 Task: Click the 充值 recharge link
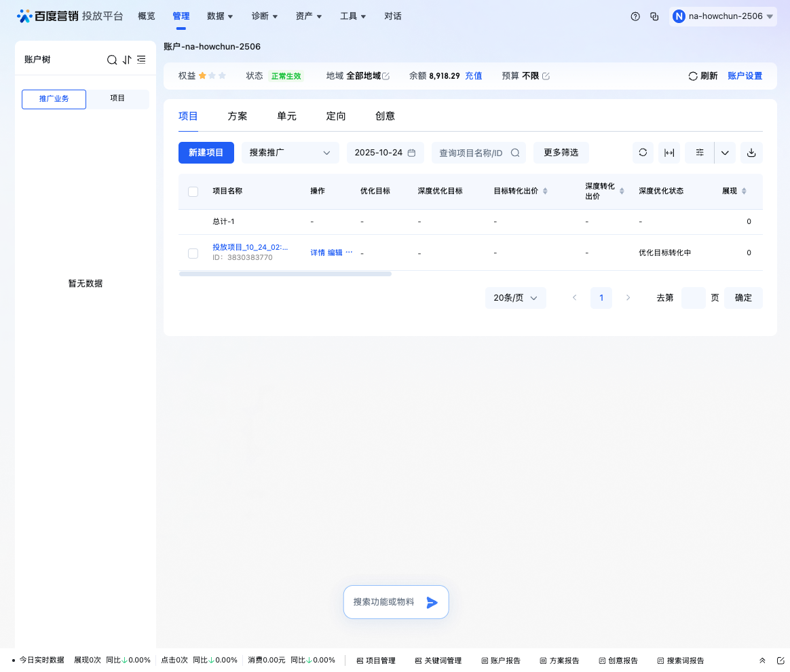point(474,75)
